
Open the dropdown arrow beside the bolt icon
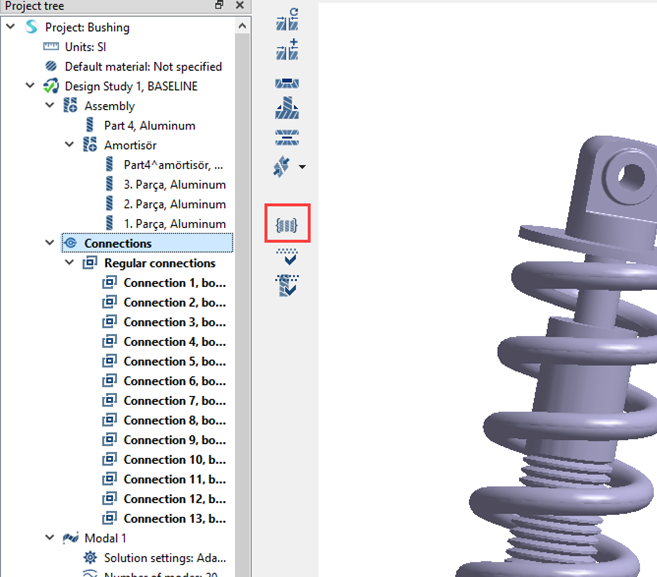click(x=302, y=167)
